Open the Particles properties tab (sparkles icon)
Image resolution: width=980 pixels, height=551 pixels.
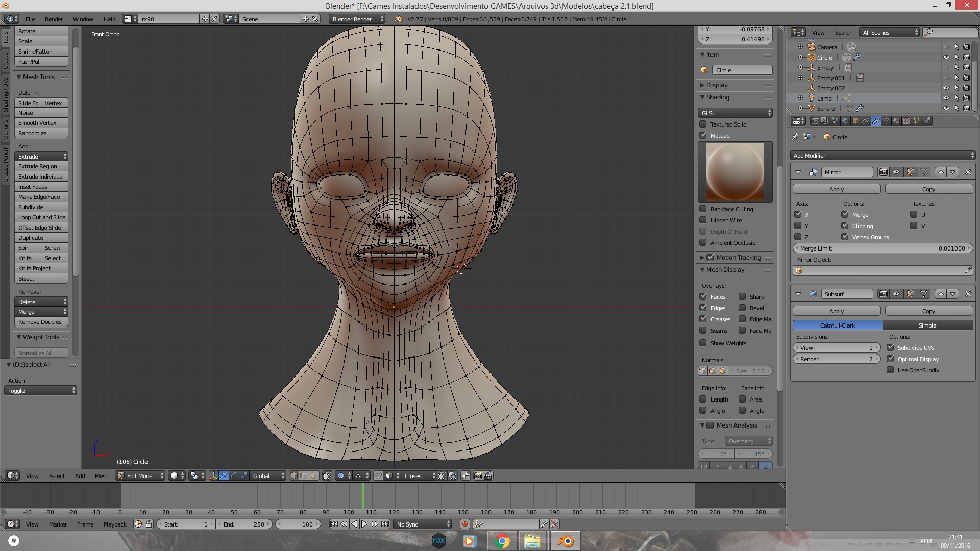[917, 121]
